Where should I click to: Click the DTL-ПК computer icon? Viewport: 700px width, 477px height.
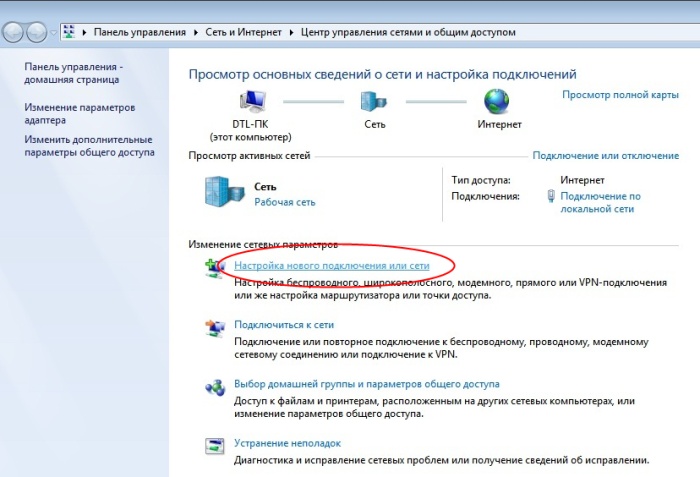250,102
